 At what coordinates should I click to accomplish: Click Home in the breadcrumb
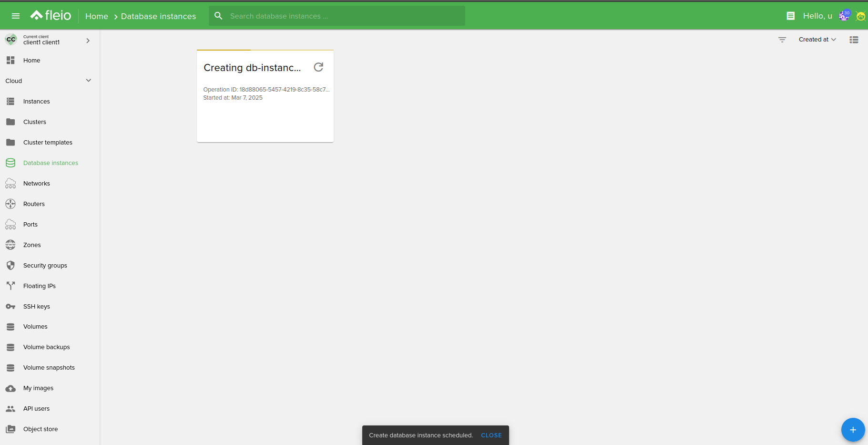(96, 16)
